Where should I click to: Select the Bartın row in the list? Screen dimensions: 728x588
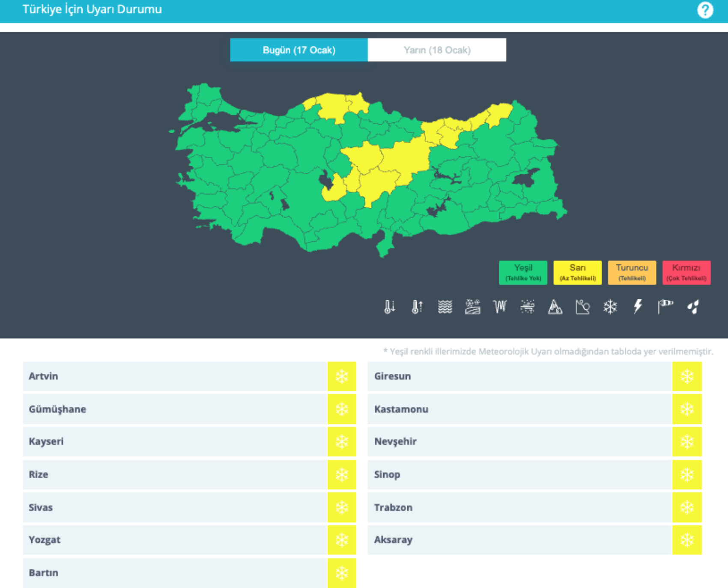pyautogui.click(x=175, y=573)
